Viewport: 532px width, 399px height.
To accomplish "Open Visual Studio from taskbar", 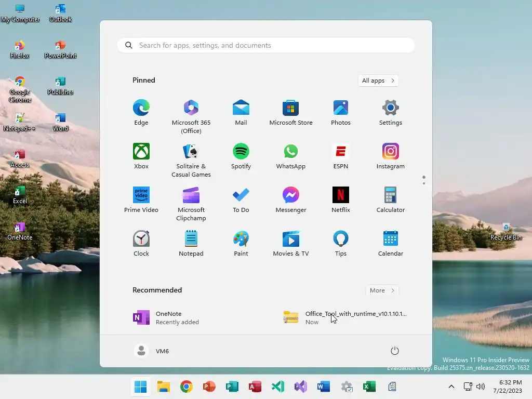I will (x=301, y=387).
